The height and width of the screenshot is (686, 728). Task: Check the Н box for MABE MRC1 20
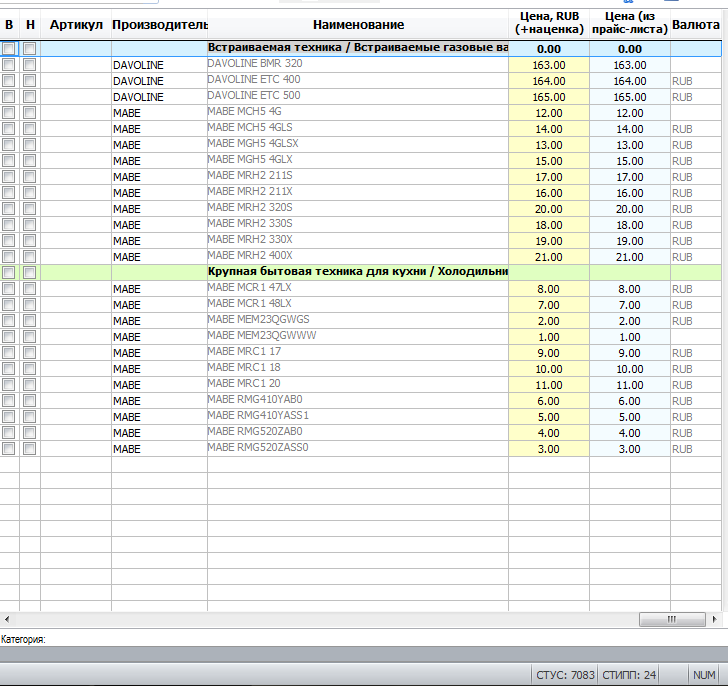(x=29, y=385)
